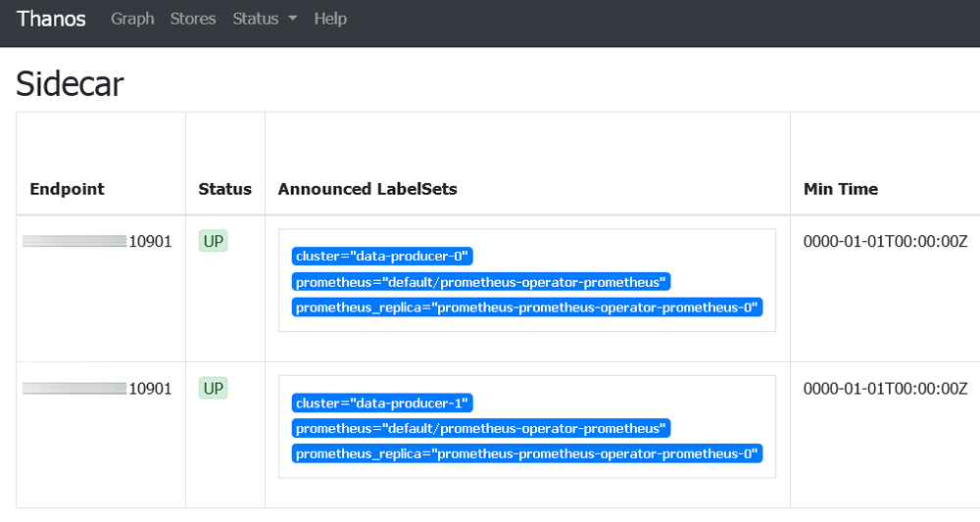Click the Min Time column header

tap(840, 189)
